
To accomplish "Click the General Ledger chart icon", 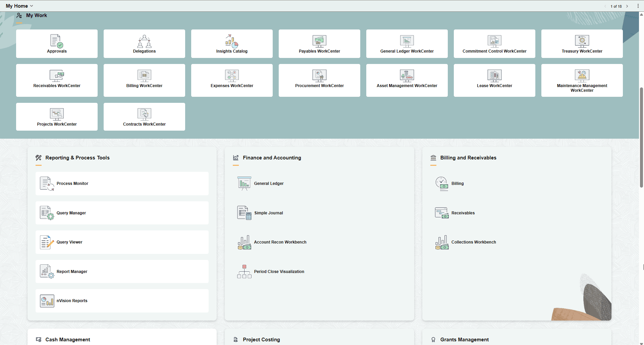I will tap(244, 184).
